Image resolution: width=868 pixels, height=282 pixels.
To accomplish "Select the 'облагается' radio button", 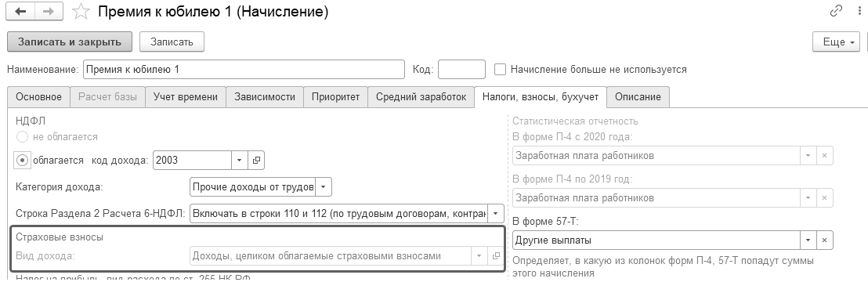I will coord(22,160).
